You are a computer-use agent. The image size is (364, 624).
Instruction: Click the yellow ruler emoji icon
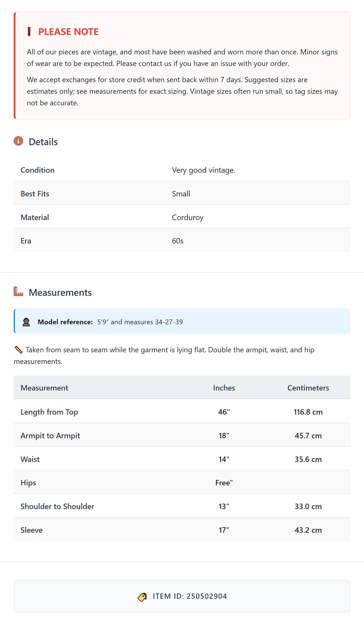19,350
